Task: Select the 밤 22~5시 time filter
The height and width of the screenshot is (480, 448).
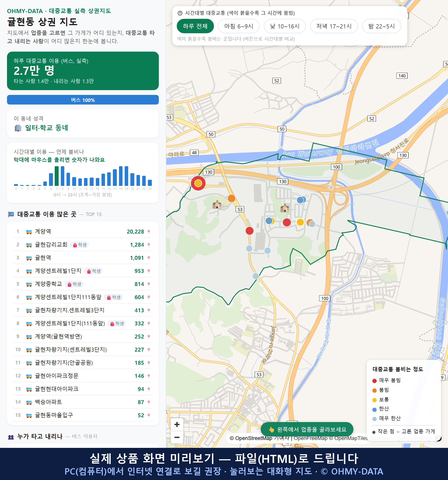Action: pyautogui.click(x=381, y=26)
